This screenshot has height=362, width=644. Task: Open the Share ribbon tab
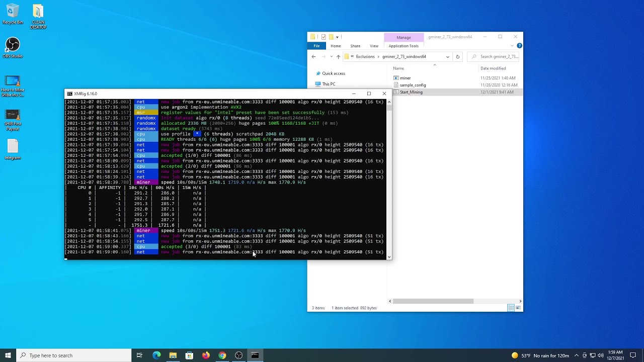(x=355, y=46)
